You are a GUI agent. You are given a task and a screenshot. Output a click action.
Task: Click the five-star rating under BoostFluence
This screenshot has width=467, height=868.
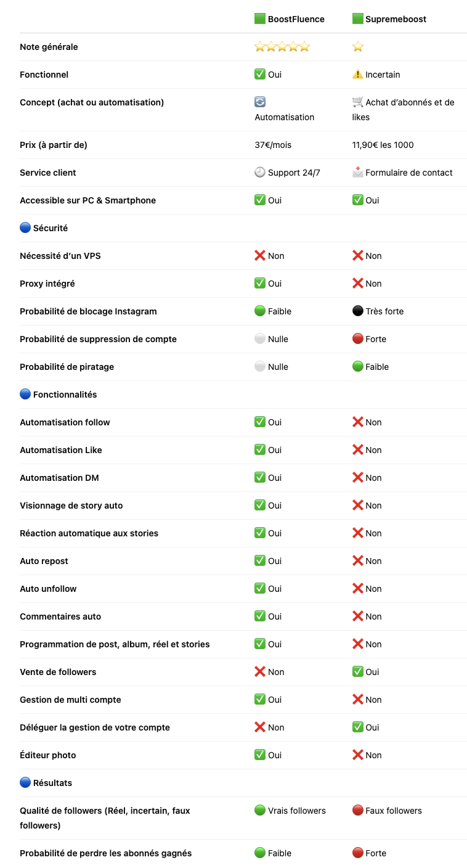point(282,47)
